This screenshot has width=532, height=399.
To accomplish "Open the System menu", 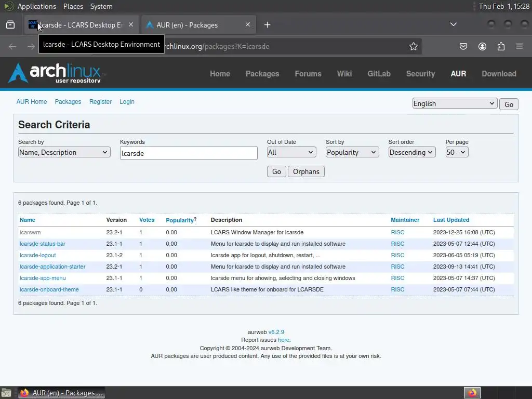I will [x=101, y=6].
